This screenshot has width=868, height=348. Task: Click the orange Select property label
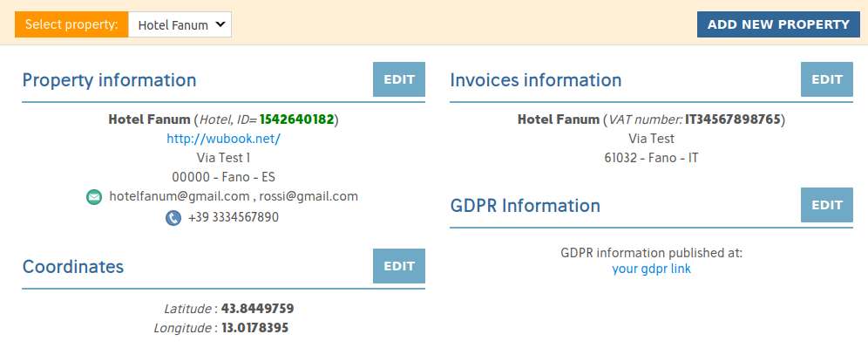point(72,25)
